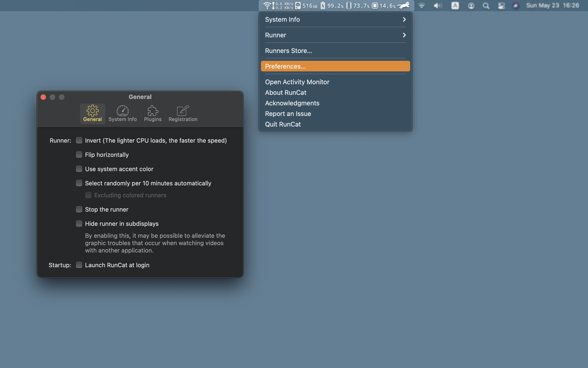588x368 pixels.
Task: Expand the Runner submenu arrow
Action: coord(404,35)
